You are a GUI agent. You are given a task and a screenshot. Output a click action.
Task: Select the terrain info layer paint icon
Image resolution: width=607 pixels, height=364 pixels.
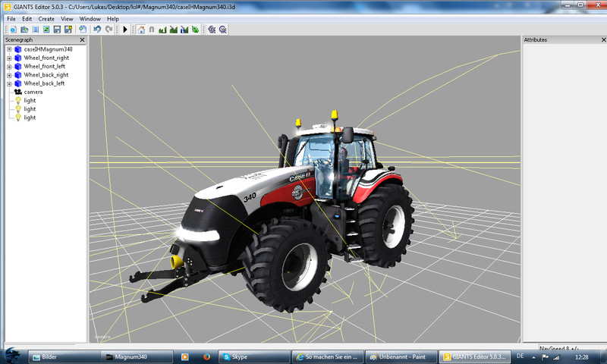coord(184,30)
